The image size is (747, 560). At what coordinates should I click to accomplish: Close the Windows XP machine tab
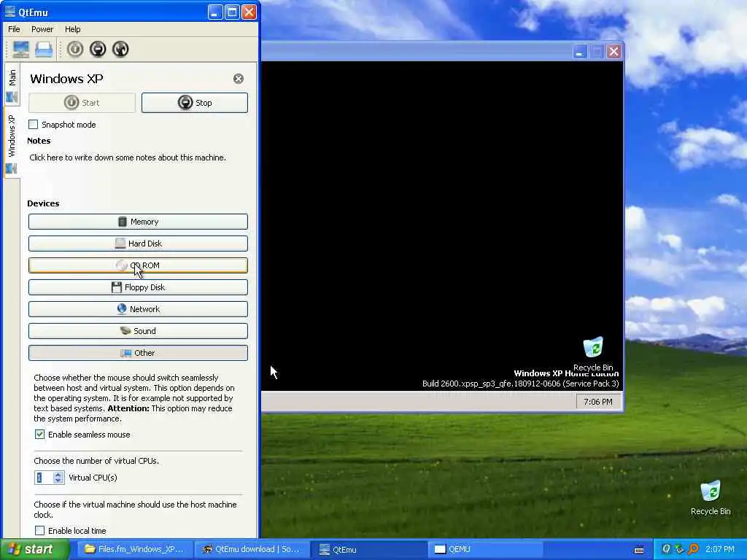pyautogui.click(x=239, y=79)
